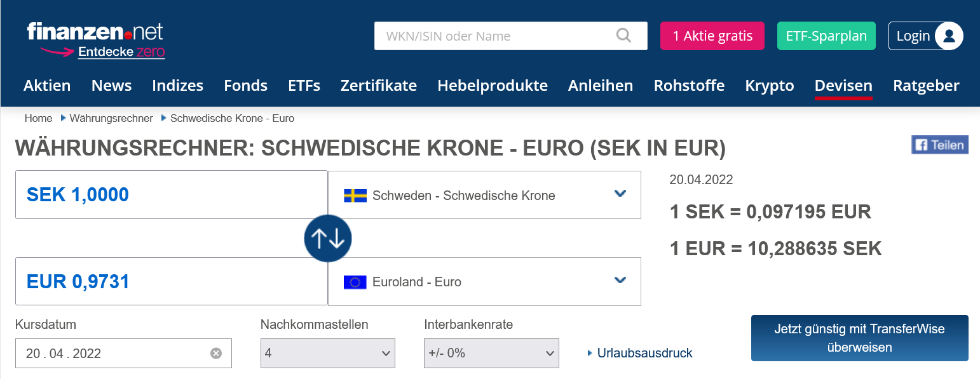The image size is (980, 379).
Task: Click the Swedish flag icon
Action: click(355, 196)
